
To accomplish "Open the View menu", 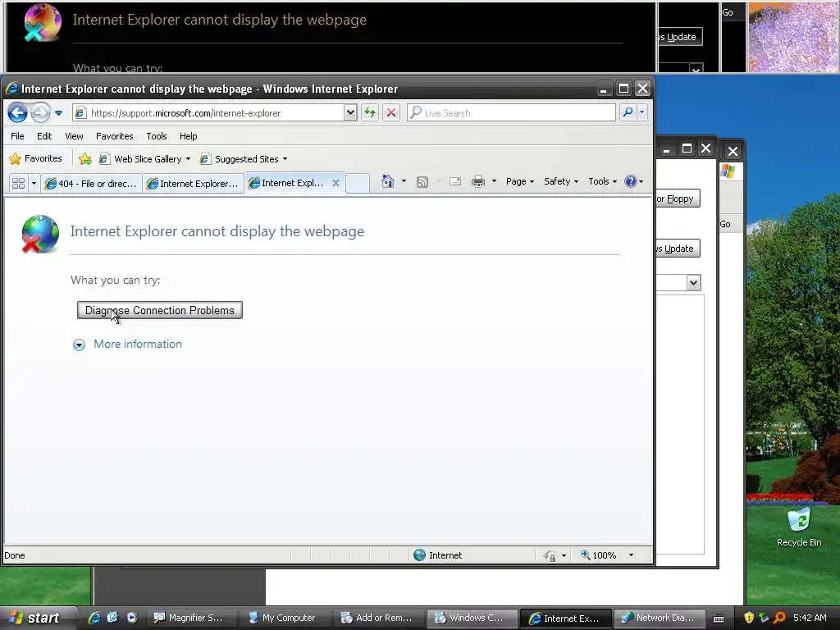I will point(74,136).
